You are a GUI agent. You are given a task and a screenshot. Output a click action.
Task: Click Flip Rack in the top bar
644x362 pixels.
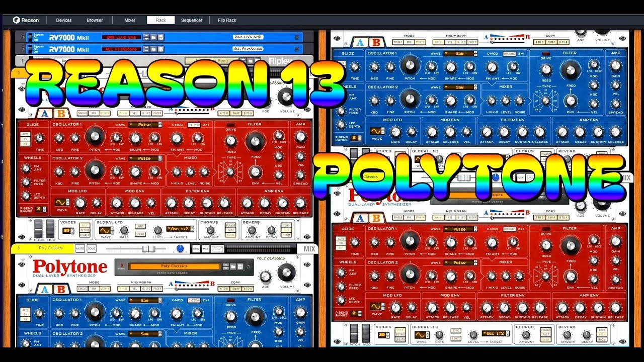coord(227,20)
